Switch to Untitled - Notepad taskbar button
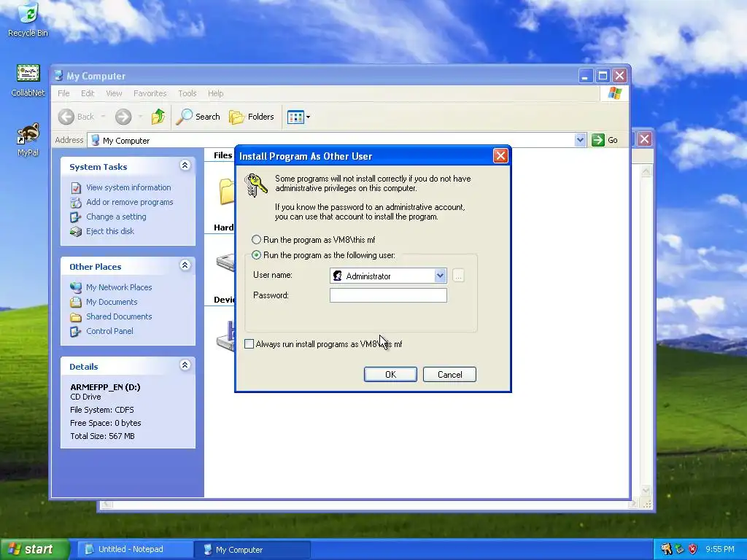The image size is (747, 560). 135,550
